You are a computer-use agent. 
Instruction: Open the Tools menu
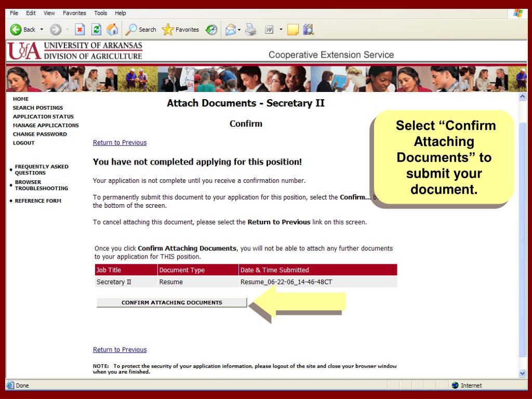(100, 13)
